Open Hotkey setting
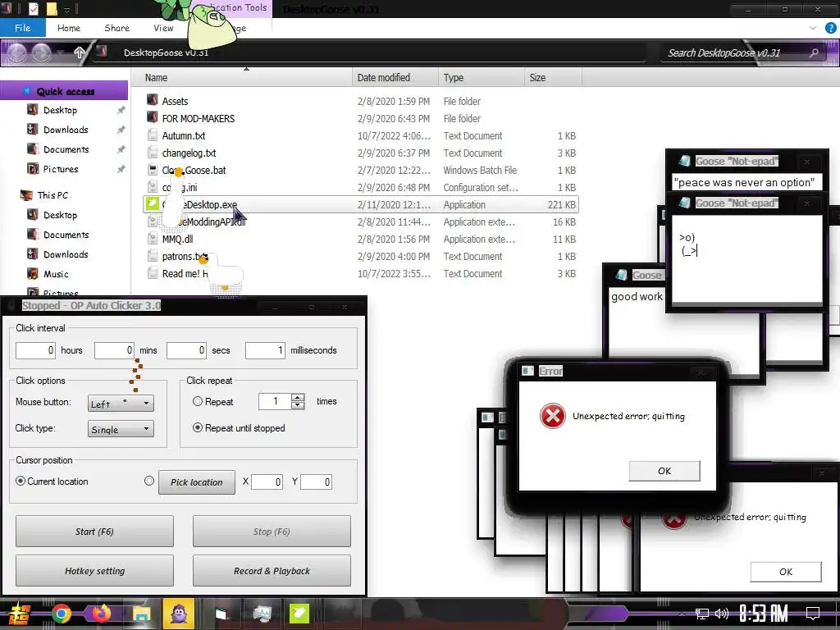 (x=94, y=571)
